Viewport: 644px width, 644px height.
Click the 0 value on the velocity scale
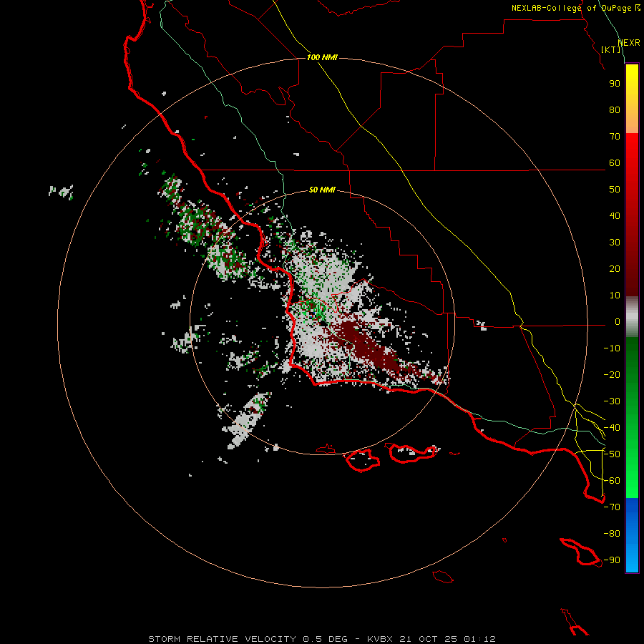618,322
